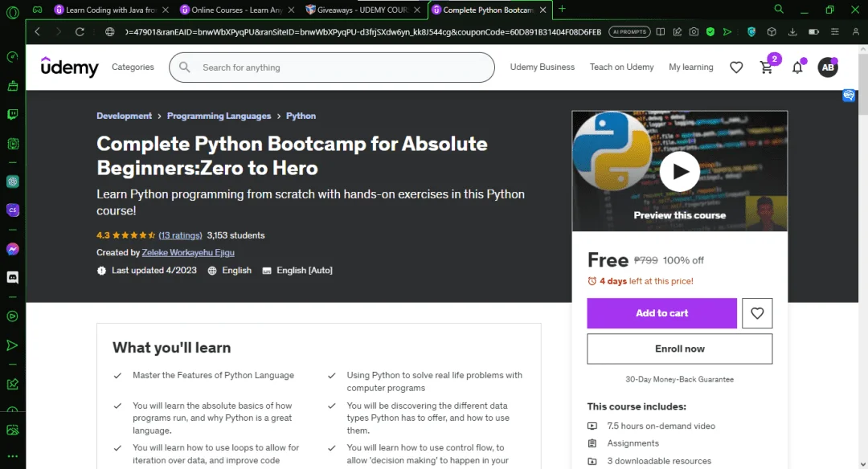Open the shopping cart with 2 items
This screenshot has width=868, height=469.
[768, 67]
